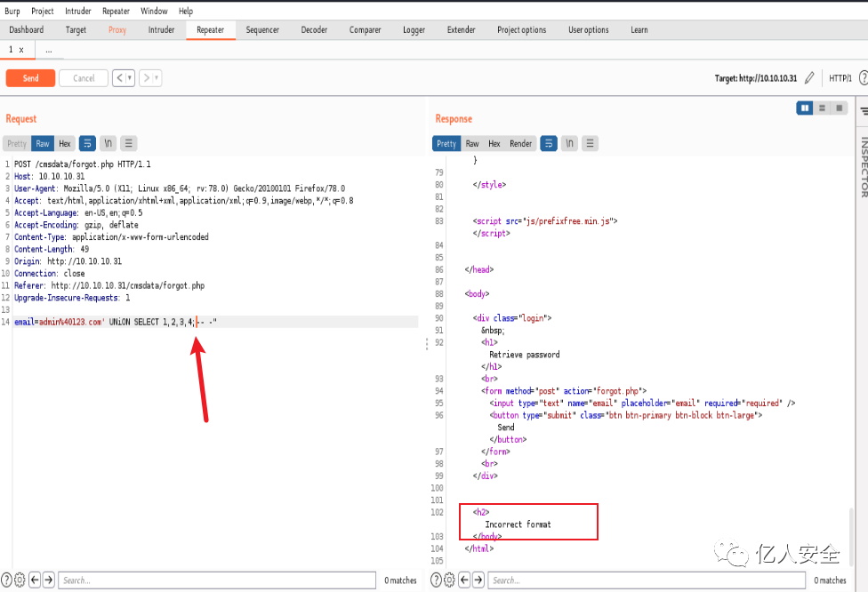Toggle the HTTP/1 protocol setting
The image size is (868, 592).
tap(840, 78)
